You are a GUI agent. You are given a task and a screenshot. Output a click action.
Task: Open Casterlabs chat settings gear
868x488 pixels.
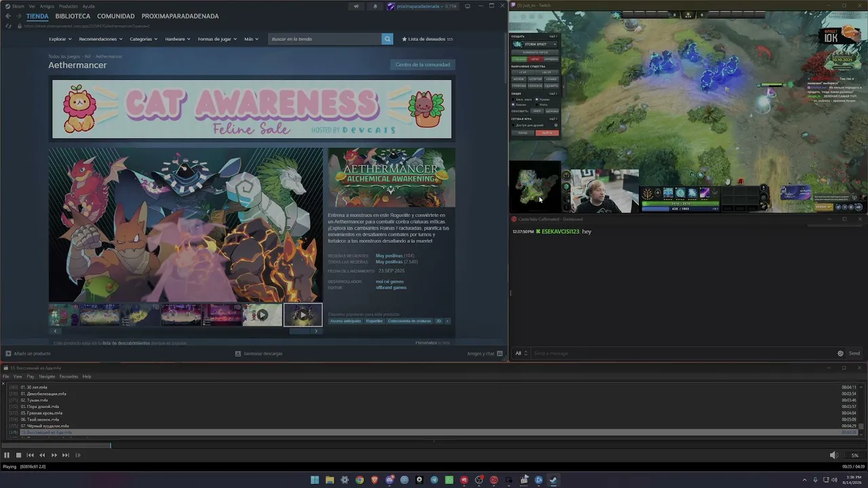pos(841,353)
